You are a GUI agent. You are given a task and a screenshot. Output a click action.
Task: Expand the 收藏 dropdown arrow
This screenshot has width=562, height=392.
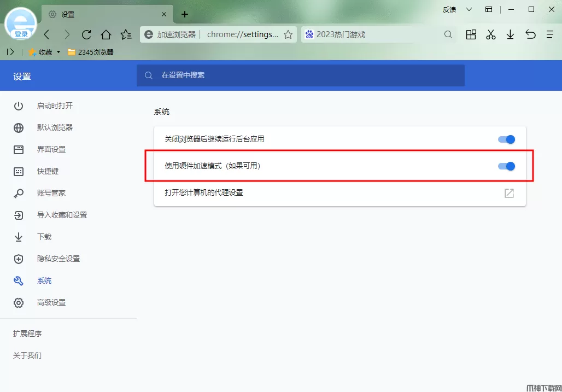point(58,52)
